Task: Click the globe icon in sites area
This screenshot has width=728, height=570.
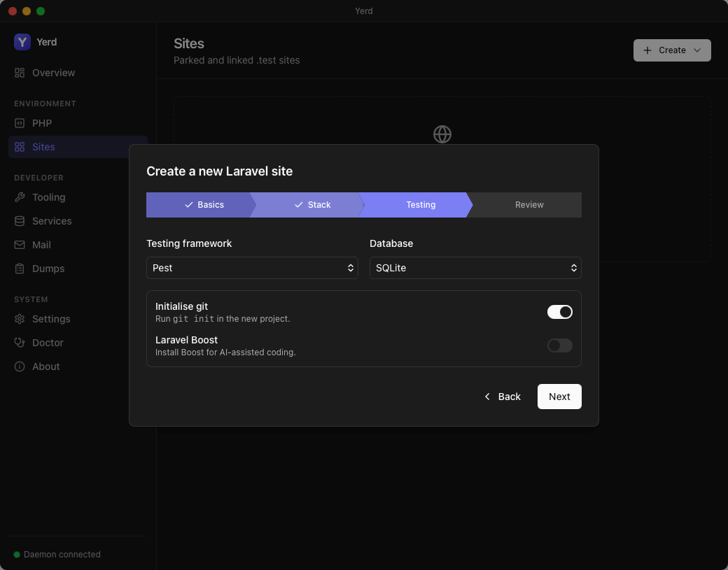Action: (442, 134)
